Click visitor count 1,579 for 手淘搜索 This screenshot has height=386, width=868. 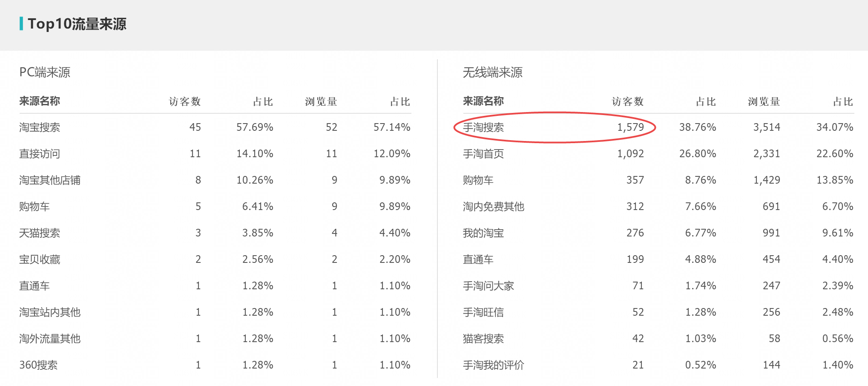(631, 127)
